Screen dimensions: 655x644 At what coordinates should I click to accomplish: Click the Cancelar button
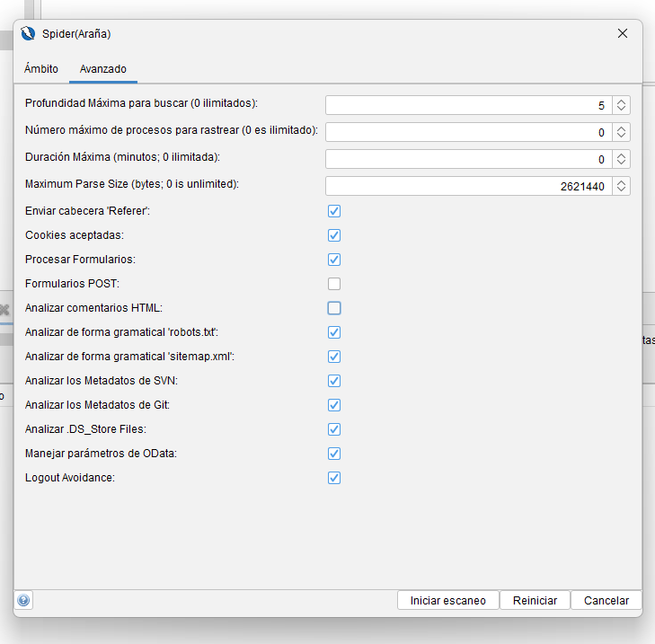[606, 601]
